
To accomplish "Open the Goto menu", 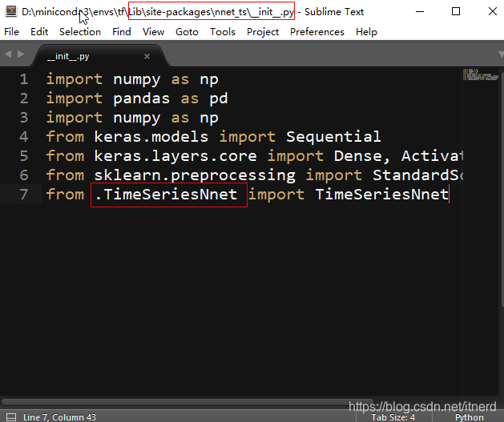I will (187, 32).
